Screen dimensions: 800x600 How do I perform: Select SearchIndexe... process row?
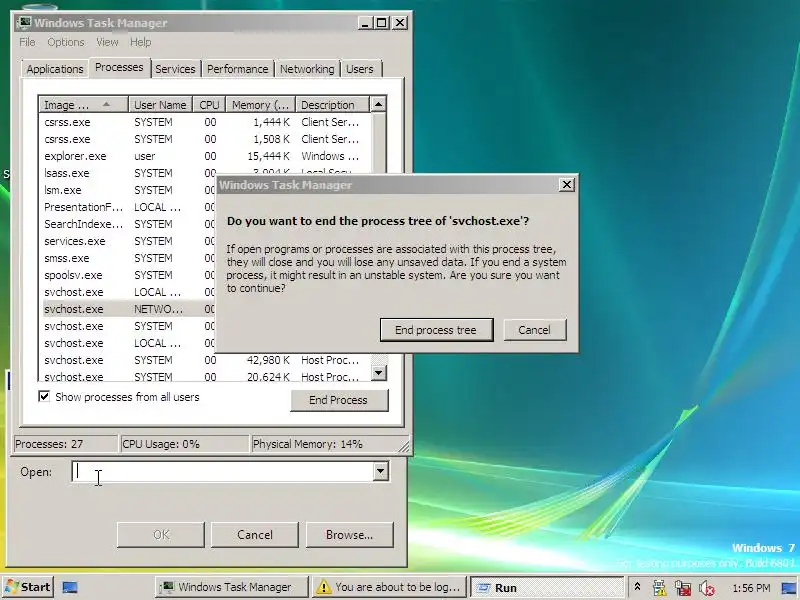coord(128,224)
